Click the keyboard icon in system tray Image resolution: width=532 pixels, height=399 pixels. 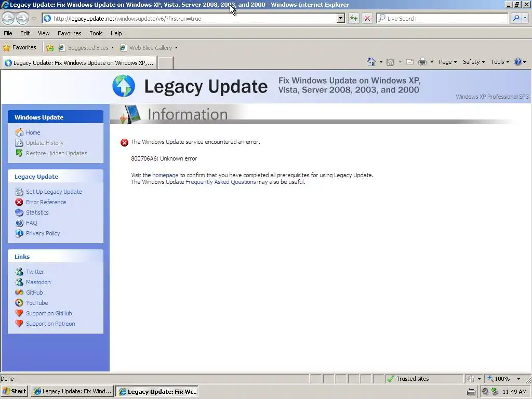point(471,392)
